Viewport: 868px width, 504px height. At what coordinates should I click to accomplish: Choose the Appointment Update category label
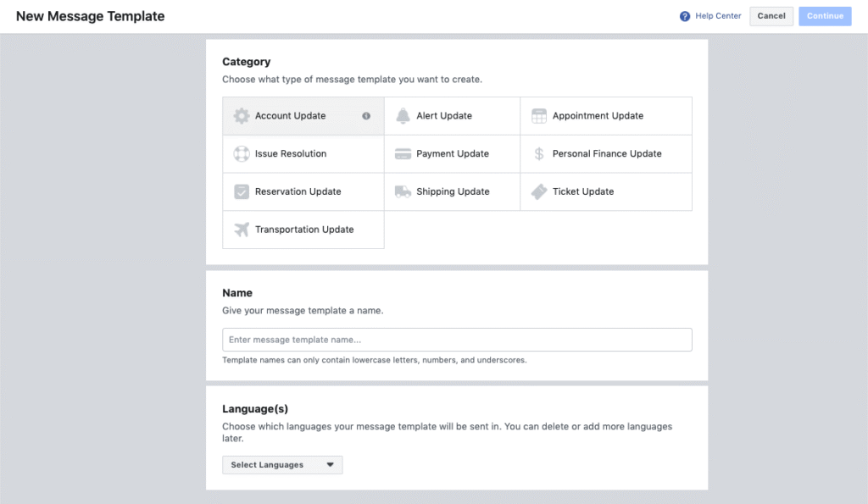(x=598, y=116)
